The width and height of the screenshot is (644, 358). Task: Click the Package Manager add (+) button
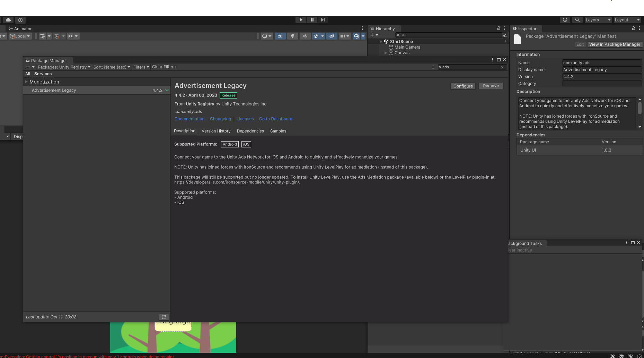tap(30, 67)
